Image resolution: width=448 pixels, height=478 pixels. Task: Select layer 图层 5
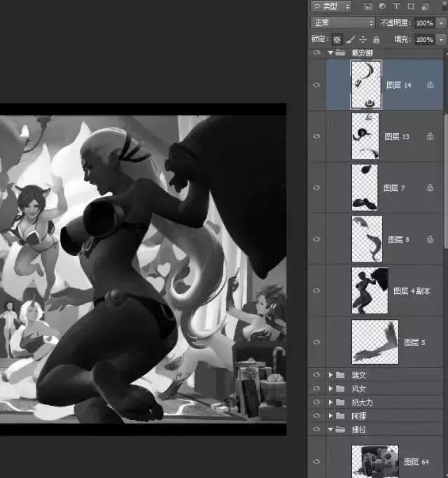pyautogui.click(x=414, y=342)
